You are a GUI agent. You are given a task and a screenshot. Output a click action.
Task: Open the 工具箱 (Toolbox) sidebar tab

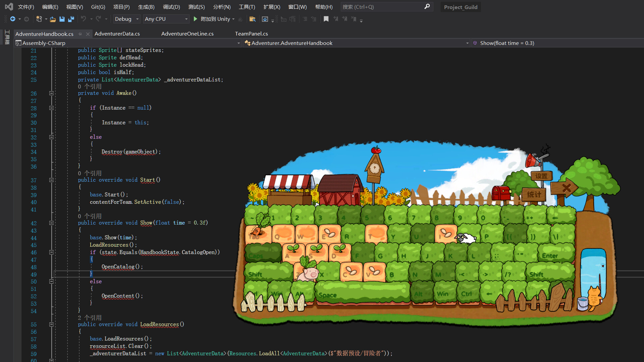[7, 37]
